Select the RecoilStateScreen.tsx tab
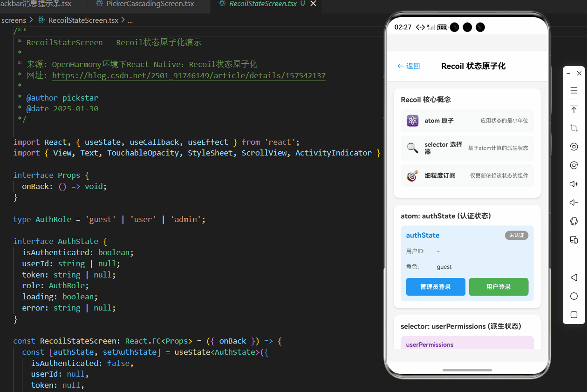This screenshot has height=392, width=587. pos(263,4)
